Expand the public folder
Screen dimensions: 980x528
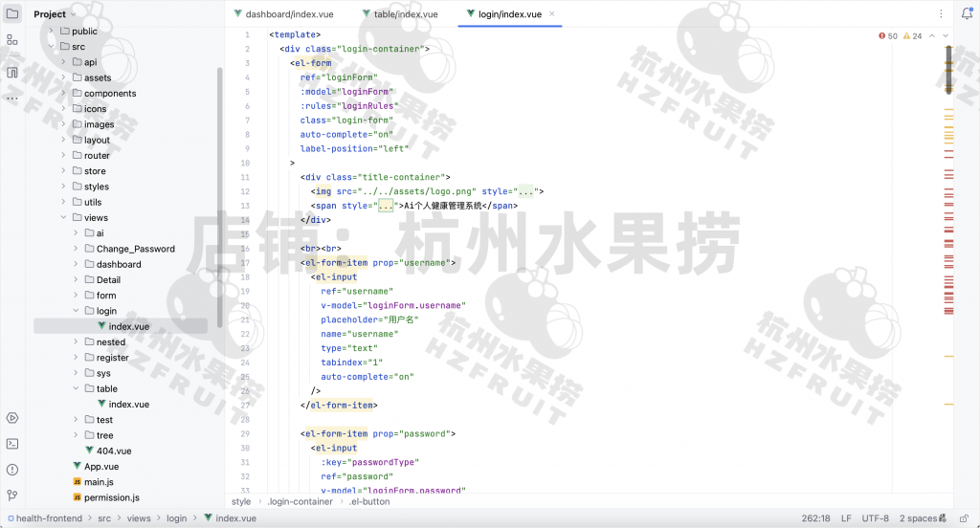click(x=52, y=32)
